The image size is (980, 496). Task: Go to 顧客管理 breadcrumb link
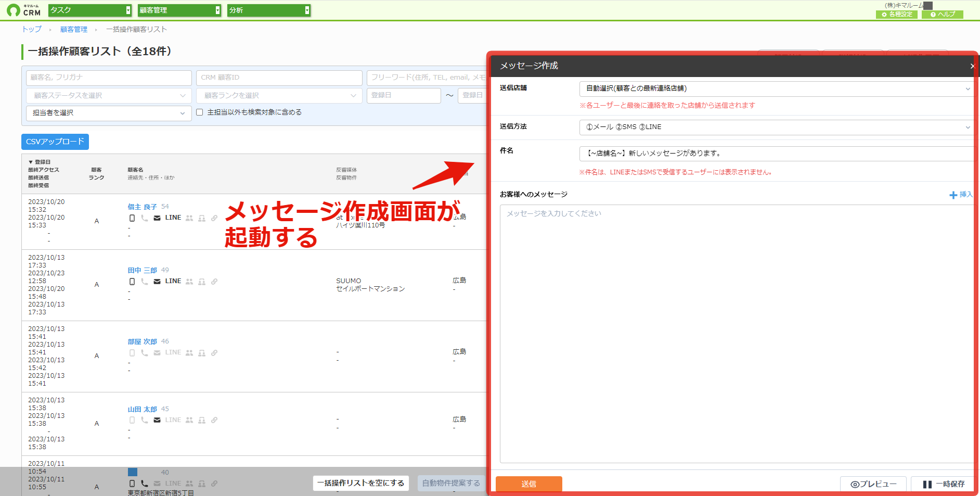[x=74, y=30]
